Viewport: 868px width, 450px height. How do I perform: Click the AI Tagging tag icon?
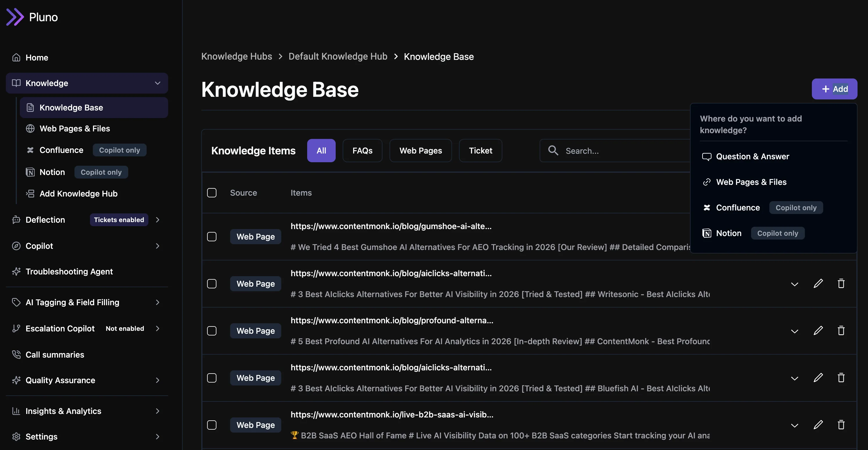coord(16,302)
